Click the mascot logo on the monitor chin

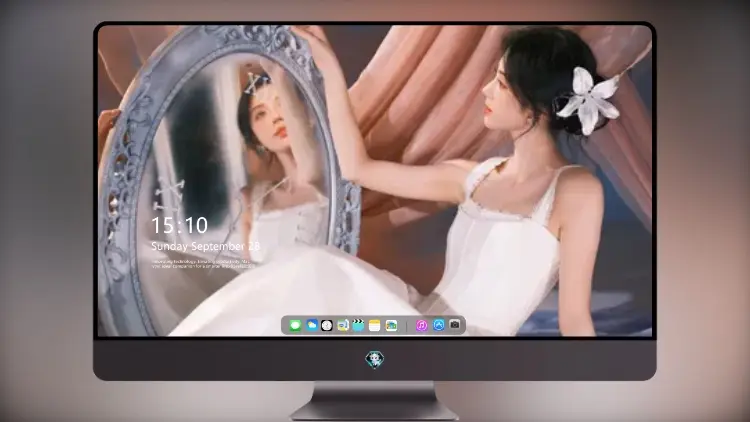pyautogui.click(x=375, y=359)
